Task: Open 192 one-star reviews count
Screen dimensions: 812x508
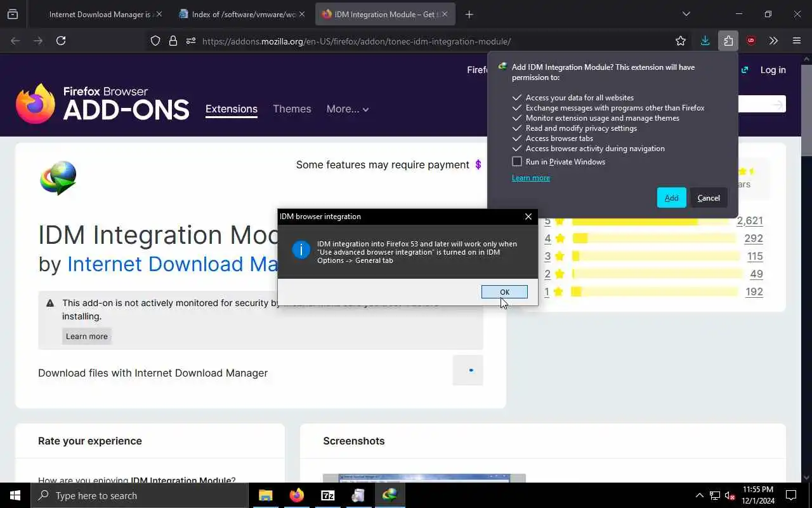Action: click(754, 292)
